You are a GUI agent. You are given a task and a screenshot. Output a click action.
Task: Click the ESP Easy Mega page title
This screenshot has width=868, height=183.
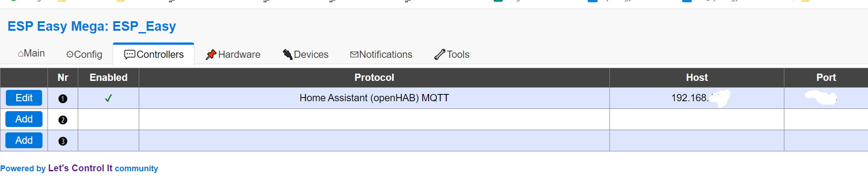click(x=92, y=26)
